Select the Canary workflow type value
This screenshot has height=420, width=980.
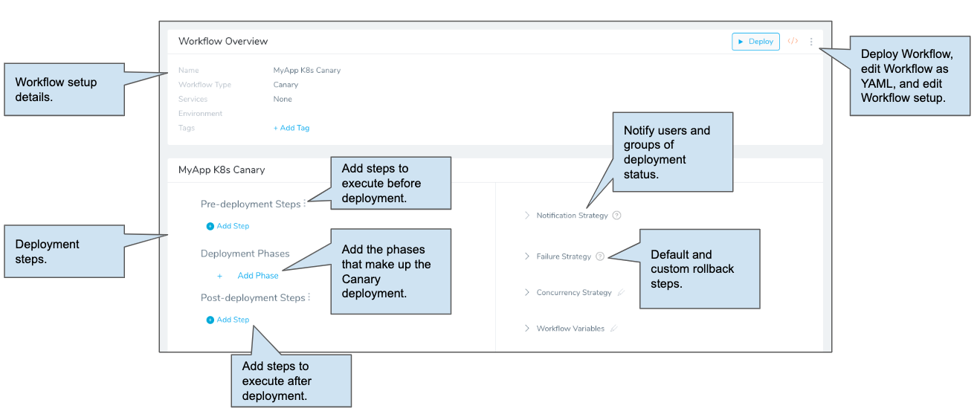click(x=286, y=85)
